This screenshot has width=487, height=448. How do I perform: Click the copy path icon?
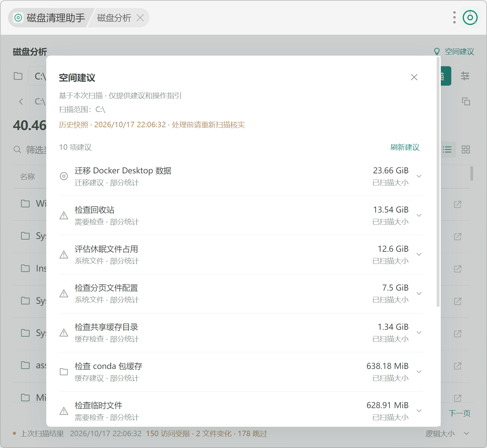coord(466,101)
